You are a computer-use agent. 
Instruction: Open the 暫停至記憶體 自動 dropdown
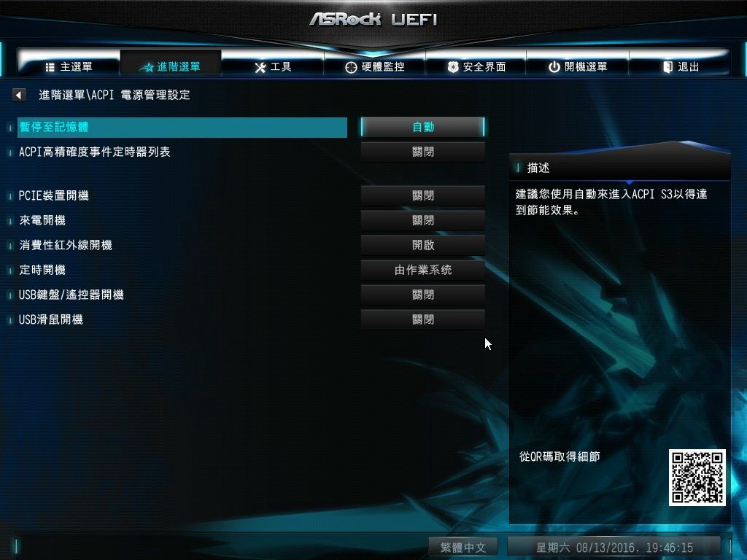point(422,127)
